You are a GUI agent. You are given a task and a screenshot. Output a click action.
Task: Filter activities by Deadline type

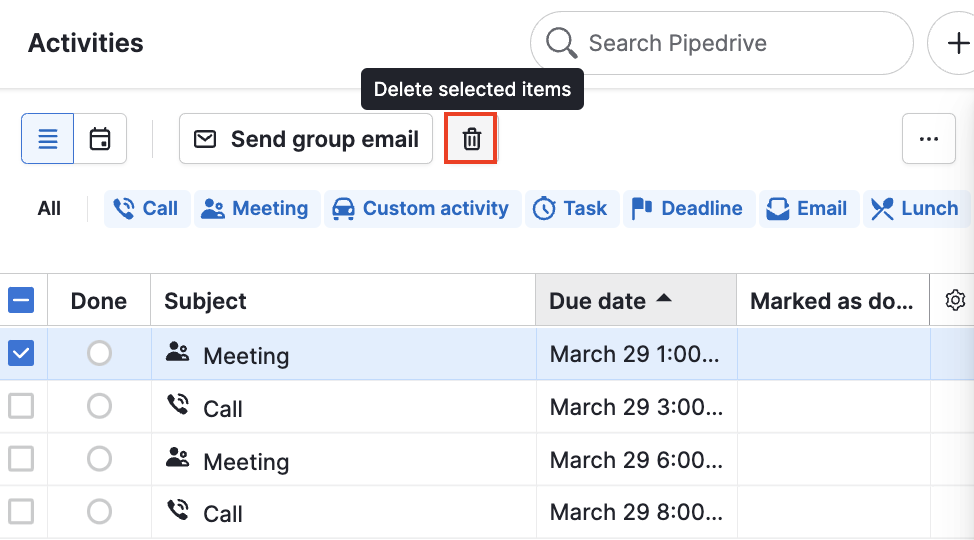(x=689, y=209)
